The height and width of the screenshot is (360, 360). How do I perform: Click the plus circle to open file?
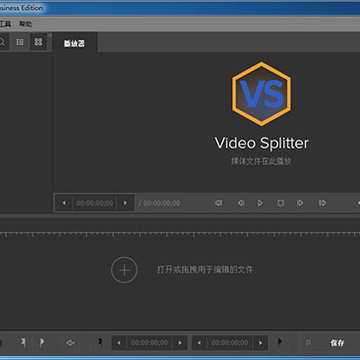[124, 270]
